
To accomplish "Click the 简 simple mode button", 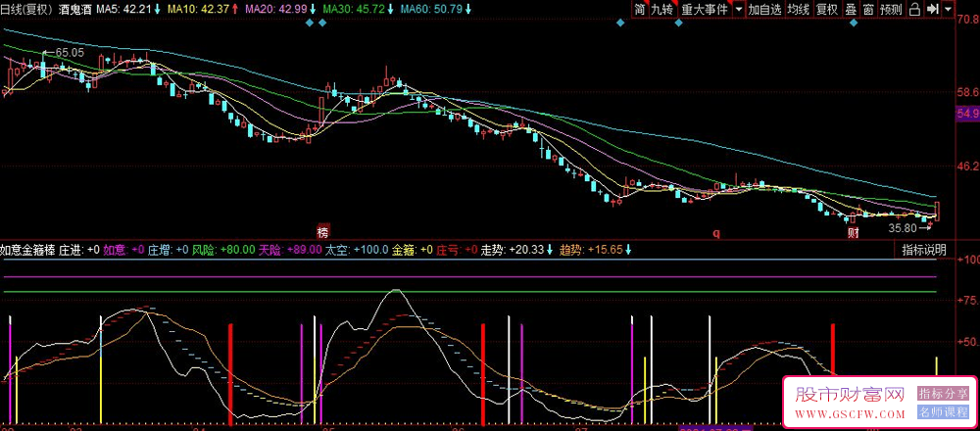I will pos(639,9).
